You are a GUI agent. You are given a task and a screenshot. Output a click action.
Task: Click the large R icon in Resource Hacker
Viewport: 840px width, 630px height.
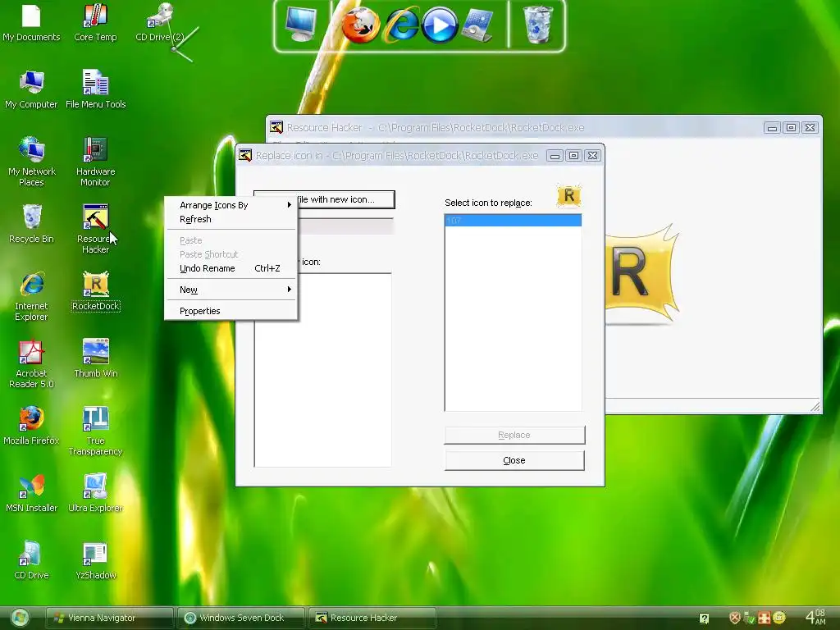[641, 276]
